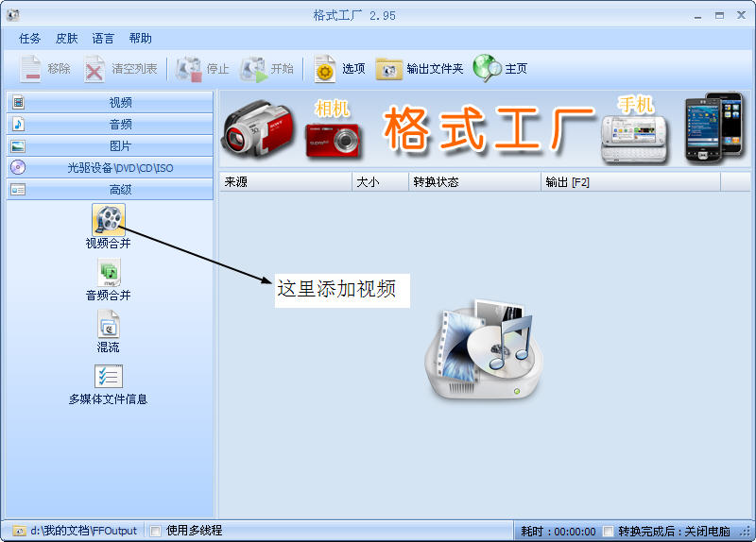Open 选项 options gear icon
Screen dimensions: 756x542
click(324, 69)
